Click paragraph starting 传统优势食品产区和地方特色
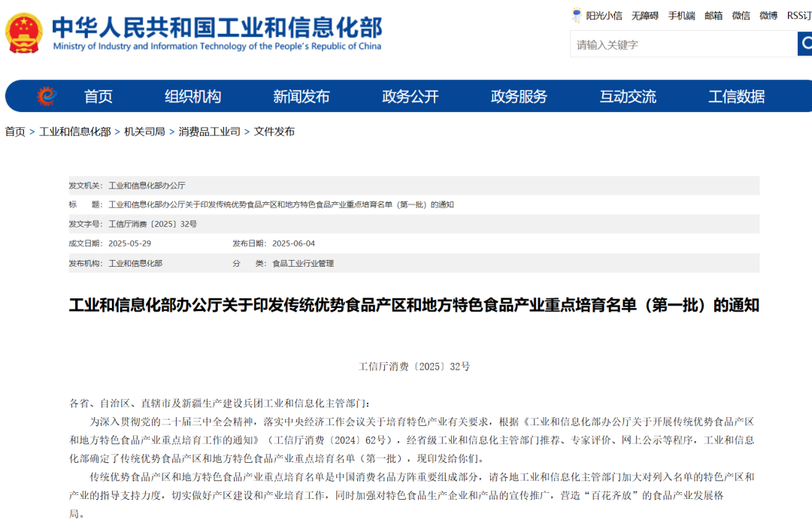This screenshot has width=812, height=523. point(412,495)
